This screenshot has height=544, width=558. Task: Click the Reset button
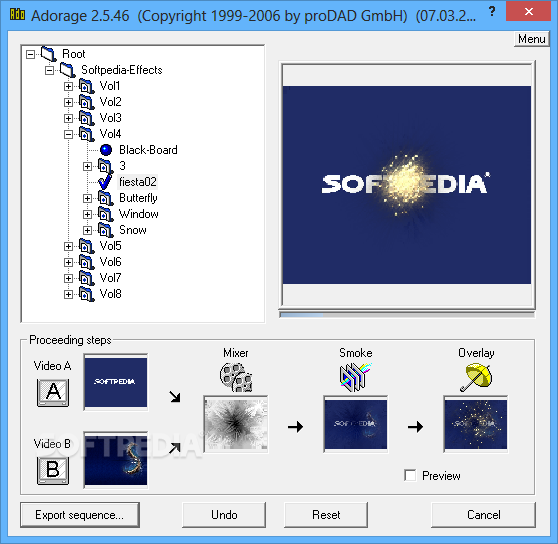click(x=326, y=515)
